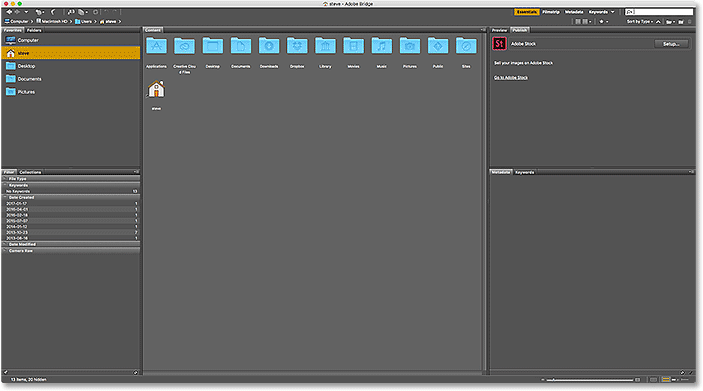The width and height of the screenshot is (703, 391).
Task: Open the Creative Cloud Files folder
Action: (184, 46)
